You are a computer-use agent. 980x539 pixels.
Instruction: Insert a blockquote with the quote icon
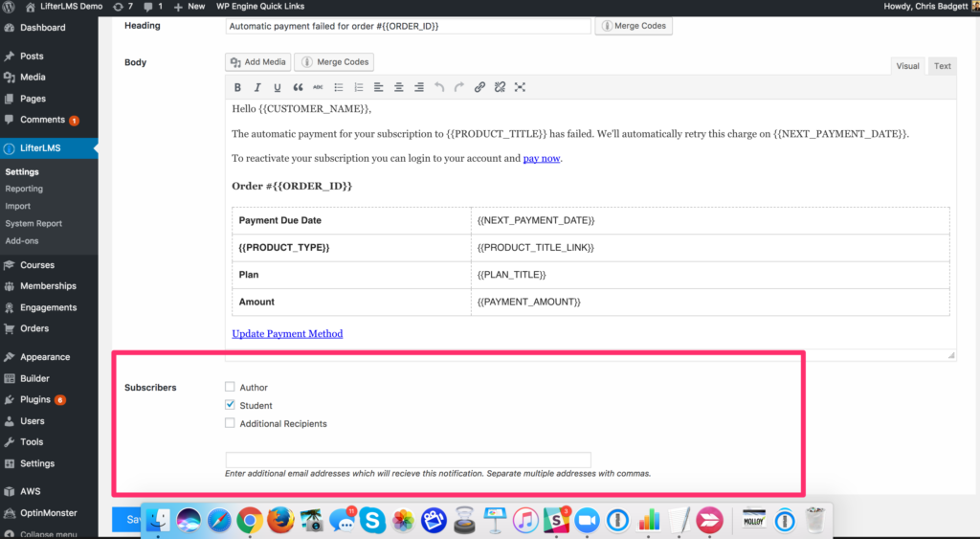[299, 87]
